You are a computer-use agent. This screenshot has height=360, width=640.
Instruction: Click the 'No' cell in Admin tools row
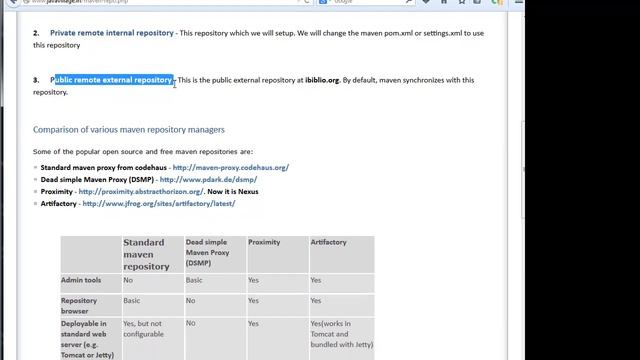click(x=153, y=283)
